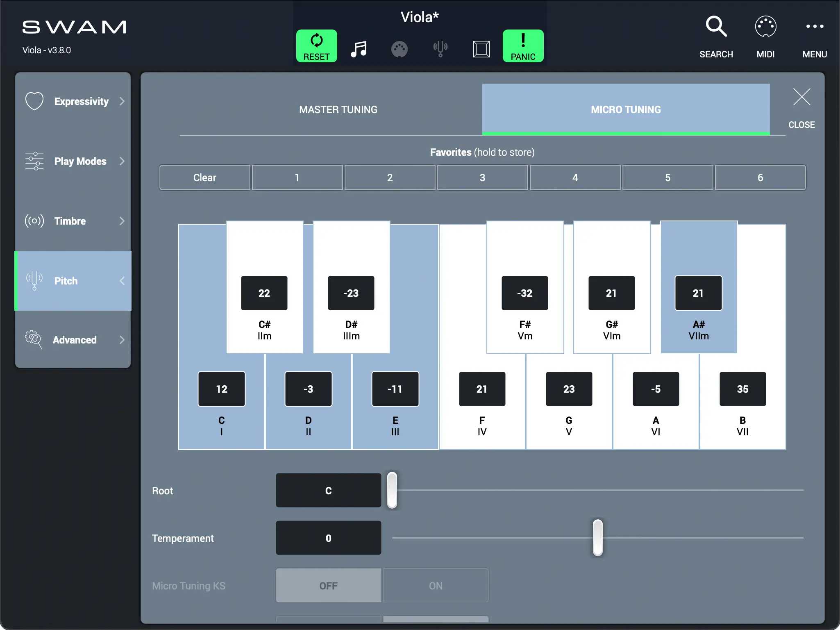The height and width of the screenshot is (630, 840).
Task: Turn Micro Tuning KS to ON
Action: pos(436,586)
